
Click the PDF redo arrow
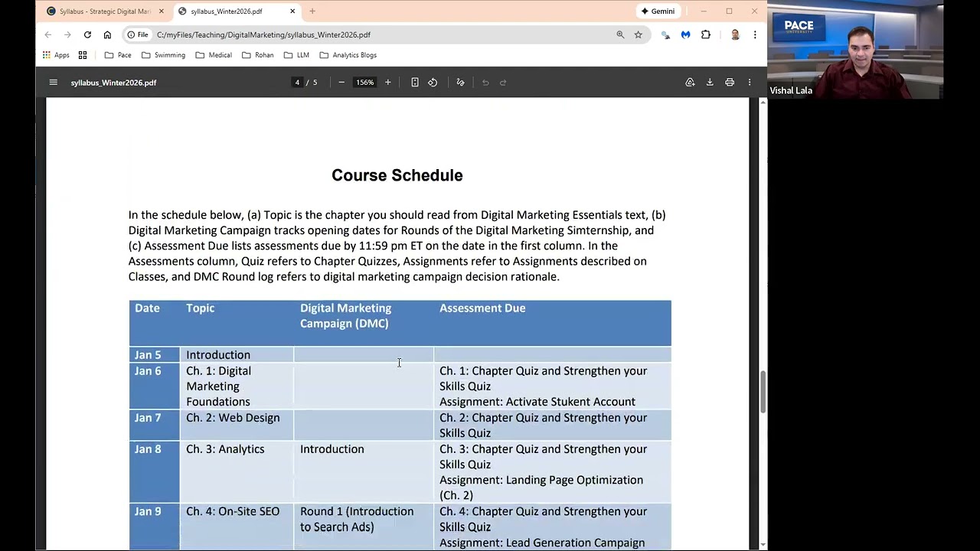coord(503,83)
